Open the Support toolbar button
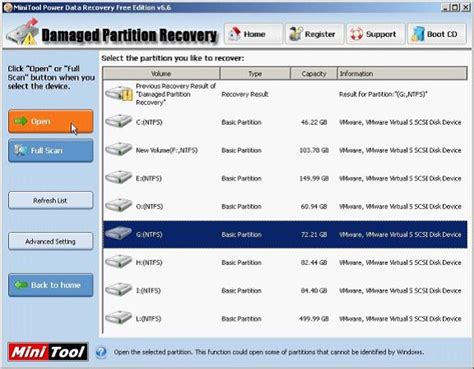474x369 pixels. click(376, 34)
